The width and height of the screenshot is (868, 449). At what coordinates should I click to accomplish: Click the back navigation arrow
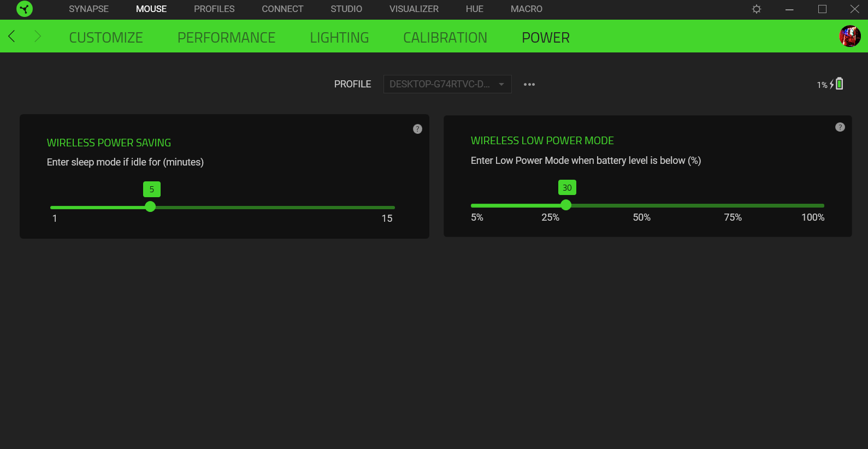11,37
